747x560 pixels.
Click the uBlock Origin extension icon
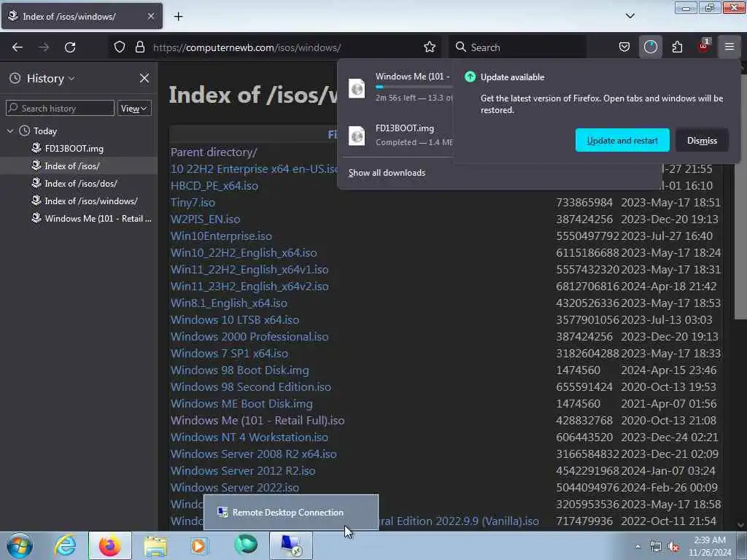click(704, 46)
